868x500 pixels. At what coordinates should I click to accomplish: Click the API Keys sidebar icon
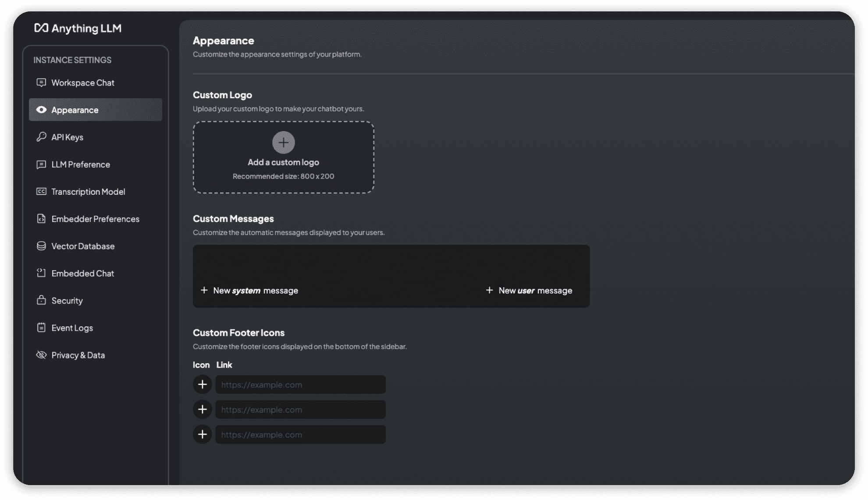[x=42, y=137]
